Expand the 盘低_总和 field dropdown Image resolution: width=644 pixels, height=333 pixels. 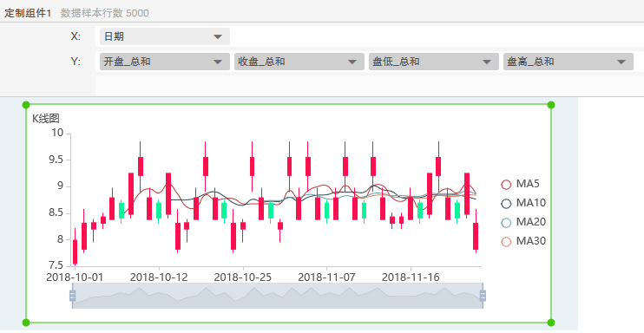click(487, 62)
